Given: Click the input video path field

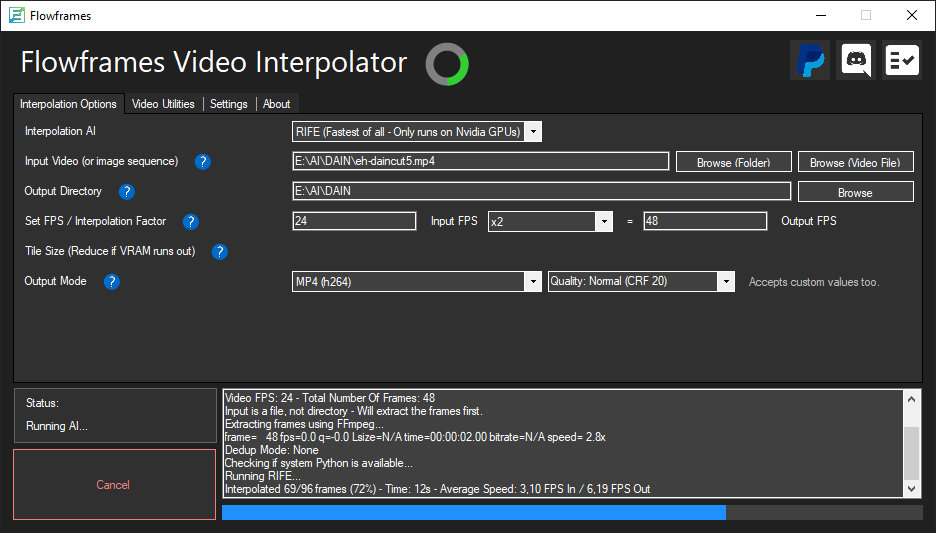Looking at the screenshot, I should 481,161.
